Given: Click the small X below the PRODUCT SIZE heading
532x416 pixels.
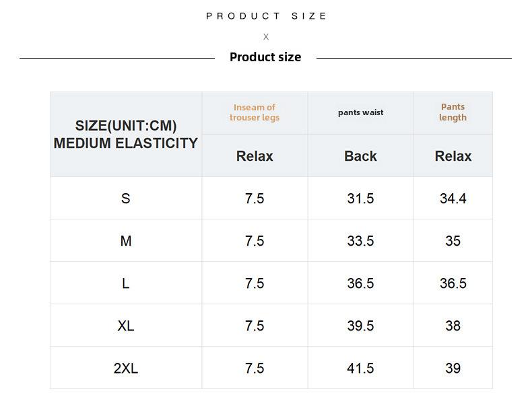Looking at the screenshot, I should pos(266,37).
